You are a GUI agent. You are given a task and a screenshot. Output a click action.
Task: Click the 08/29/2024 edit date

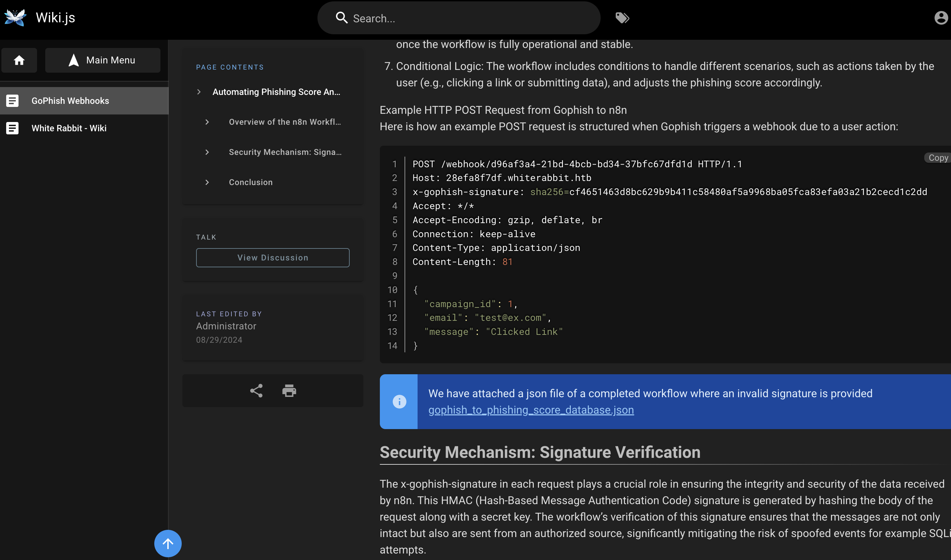tap(219, 340)
